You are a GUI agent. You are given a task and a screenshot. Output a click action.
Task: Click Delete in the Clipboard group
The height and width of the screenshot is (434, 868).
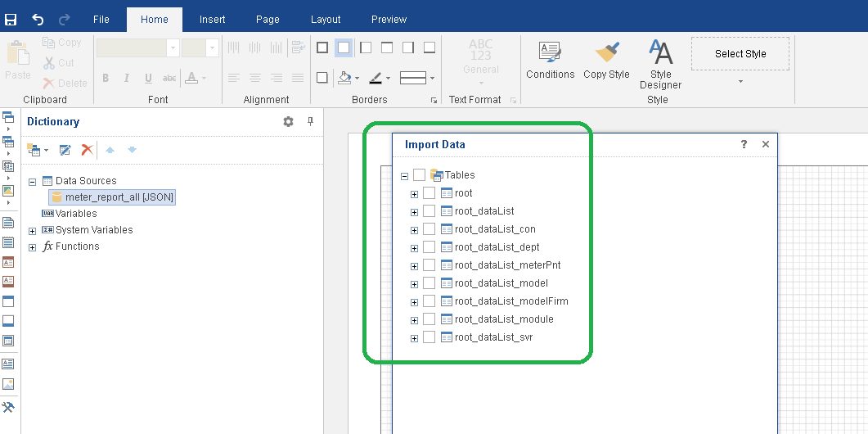point(65,84)
